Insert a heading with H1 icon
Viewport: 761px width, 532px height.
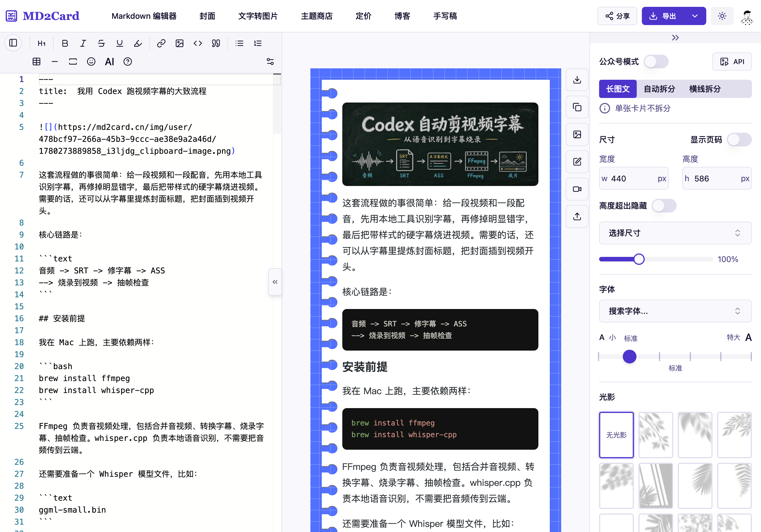tap(41, 43)
